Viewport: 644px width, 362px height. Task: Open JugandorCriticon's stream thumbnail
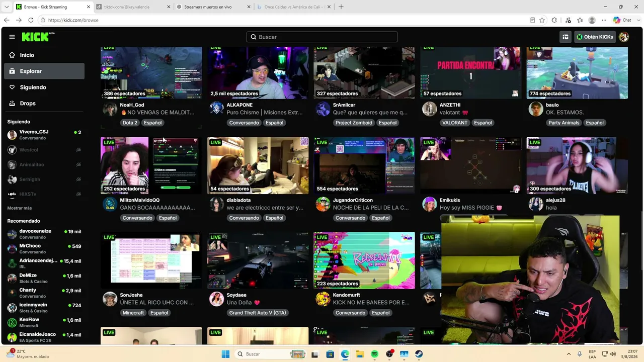[364, 165]
